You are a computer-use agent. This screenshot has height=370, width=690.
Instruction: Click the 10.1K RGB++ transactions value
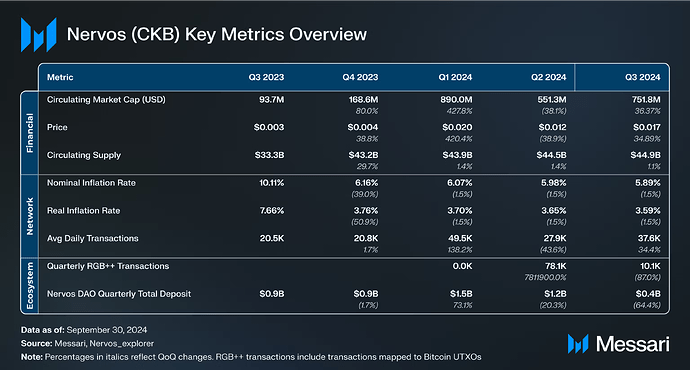click(x=650, y=266)
